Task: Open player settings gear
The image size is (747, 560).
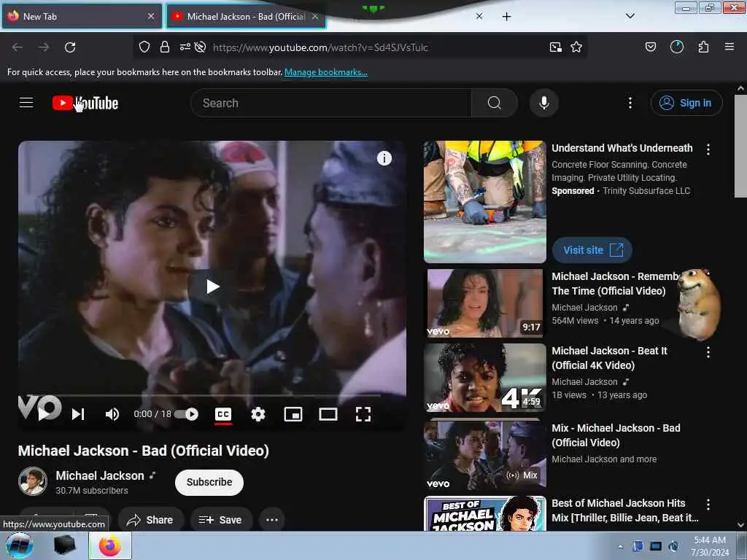Action: coord(258,414)
